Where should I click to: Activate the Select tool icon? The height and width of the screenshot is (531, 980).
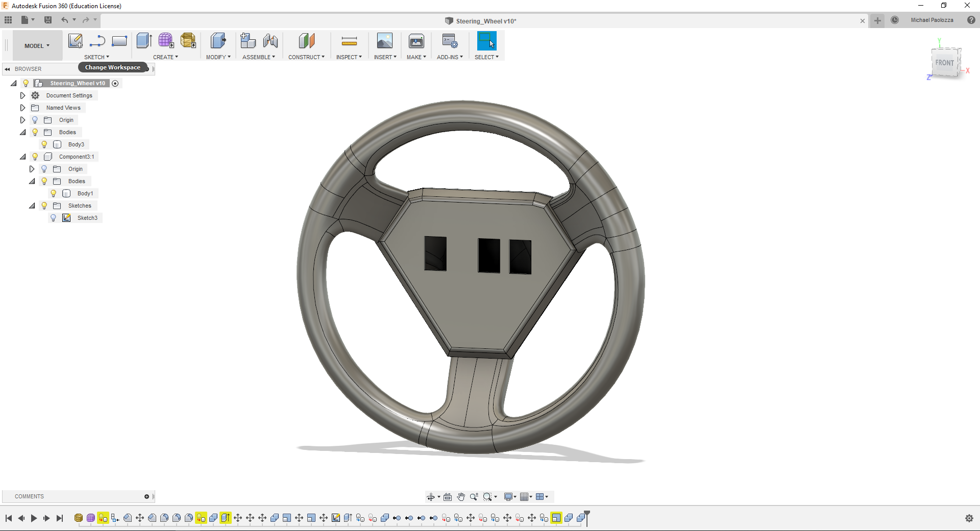pos(486,41)
